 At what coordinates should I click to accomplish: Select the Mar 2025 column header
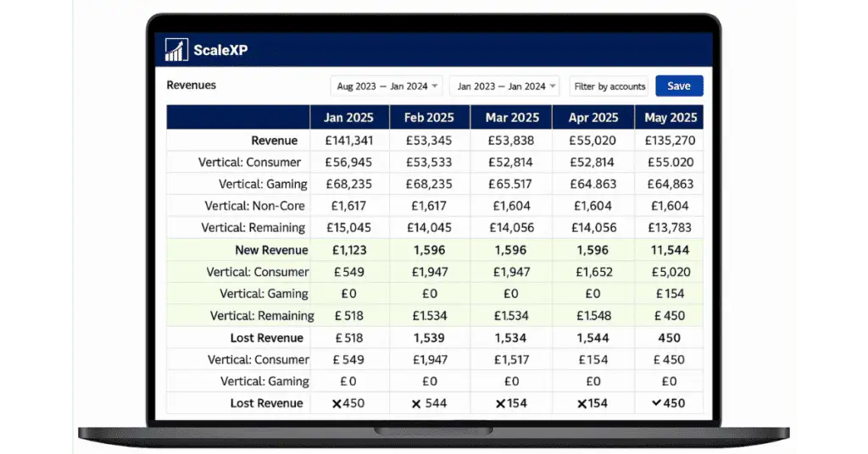[512, 117]
